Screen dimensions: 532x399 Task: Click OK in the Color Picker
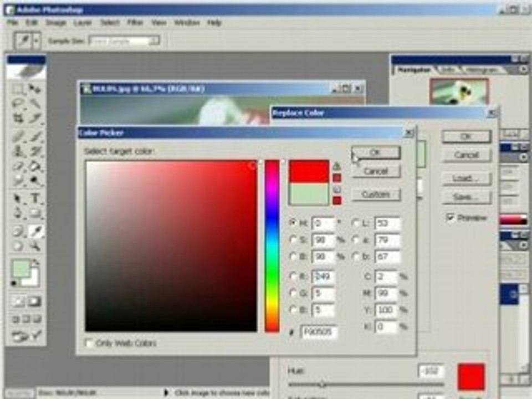tap(376, 152)
